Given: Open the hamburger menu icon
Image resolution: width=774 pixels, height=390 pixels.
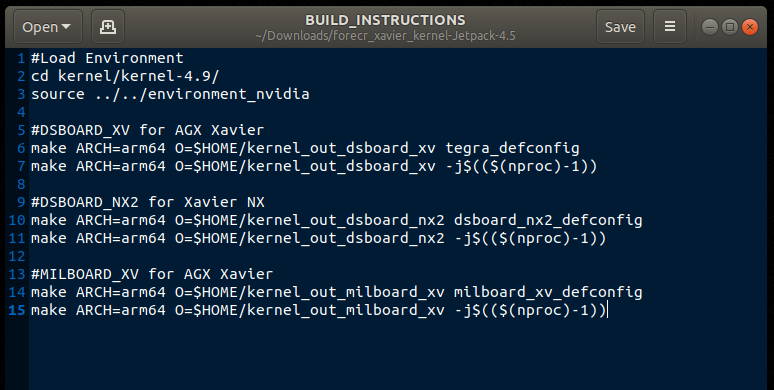Looking at the screenshot, I should point(670,27).
